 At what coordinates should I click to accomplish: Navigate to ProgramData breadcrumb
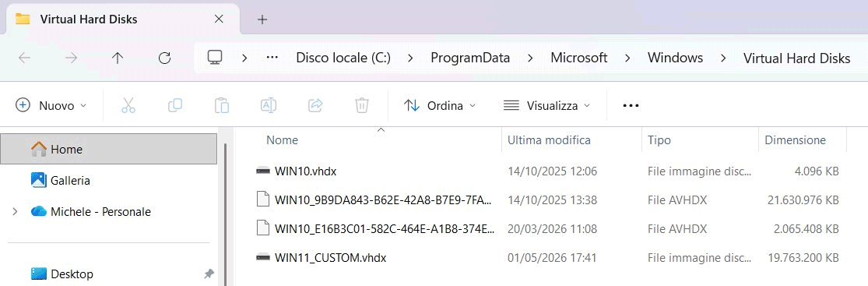pos(470,58)
